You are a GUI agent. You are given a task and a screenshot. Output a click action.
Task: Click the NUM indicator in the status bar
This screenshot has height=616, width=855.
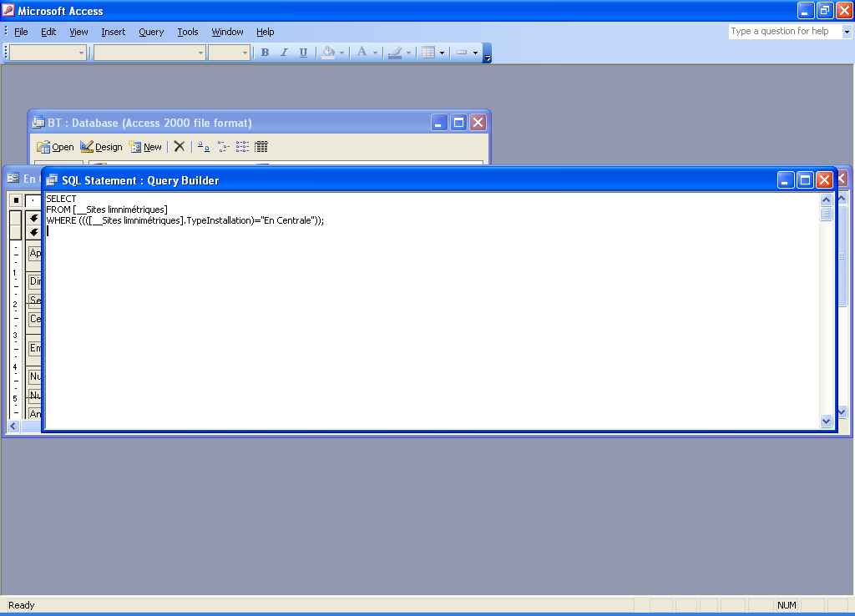[x=787, y=605]
